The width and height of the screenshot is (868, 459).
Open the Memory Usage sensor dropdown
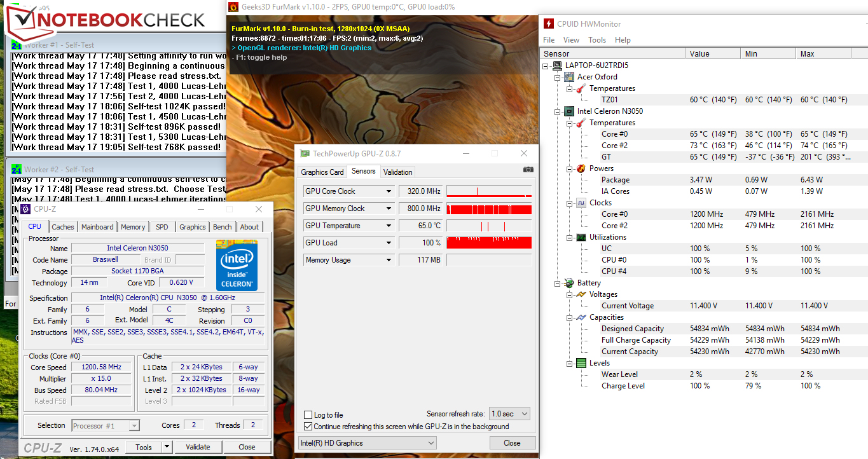tap(389, 260)
